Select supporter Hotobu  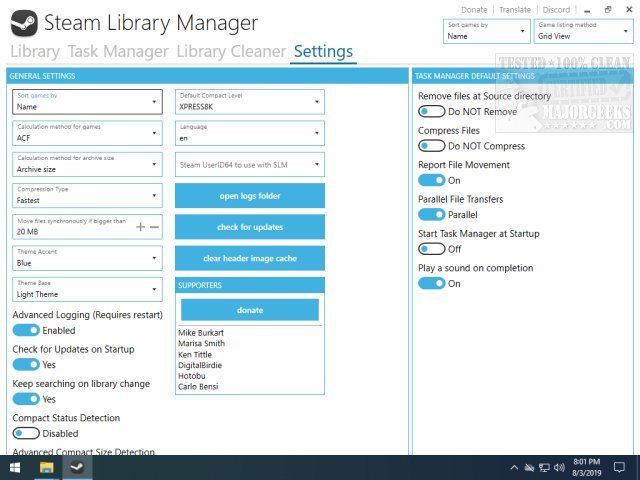191,376
